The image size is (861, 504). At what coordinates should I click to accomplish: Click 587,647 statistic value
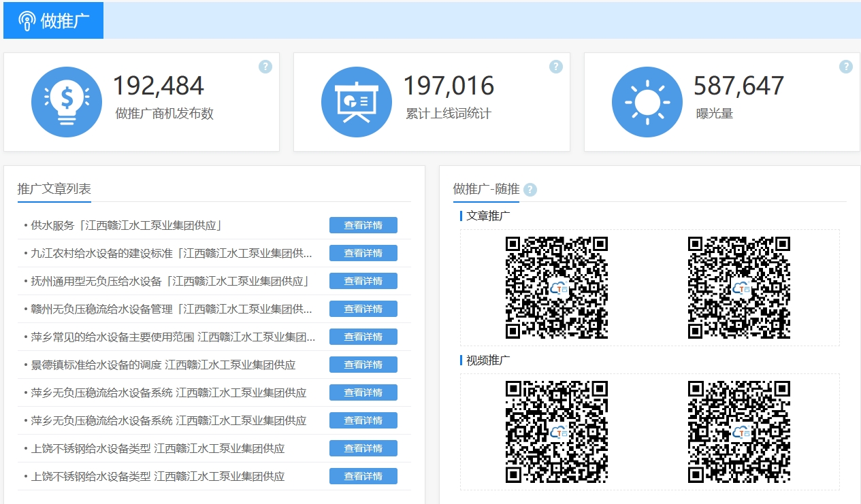739,86
